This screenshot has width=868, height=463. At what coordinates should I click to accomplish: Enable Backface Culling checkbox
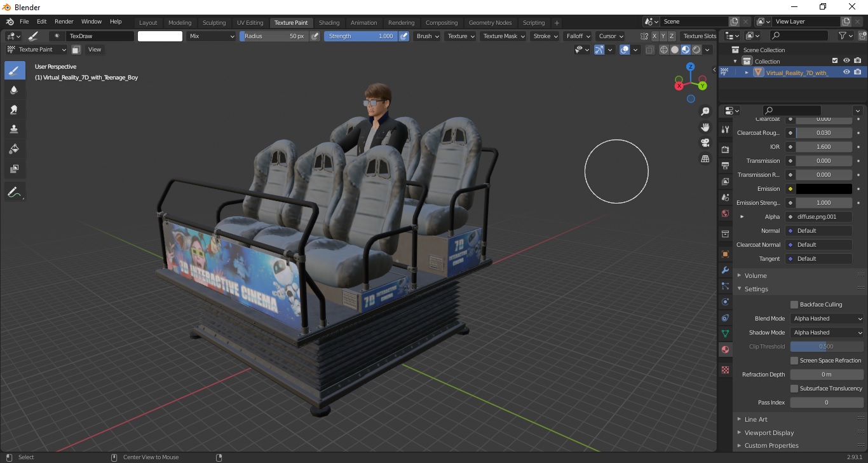794,305
